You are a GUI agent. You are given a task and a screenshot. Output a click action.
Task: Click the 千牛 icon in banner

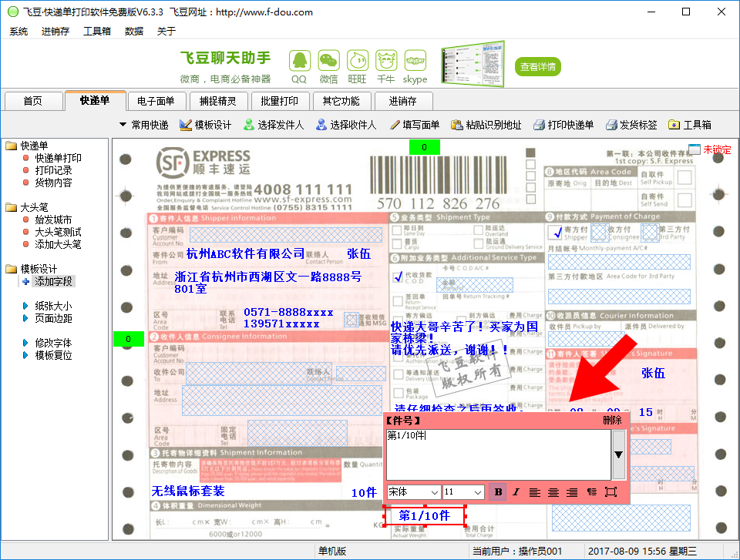click(x=386, y=62)
